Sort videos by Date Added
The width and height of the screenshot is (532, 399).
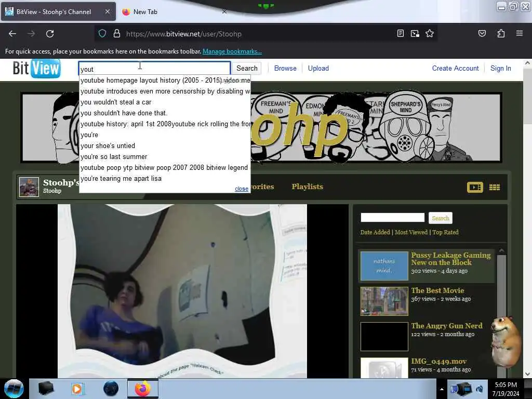(375, 232)
